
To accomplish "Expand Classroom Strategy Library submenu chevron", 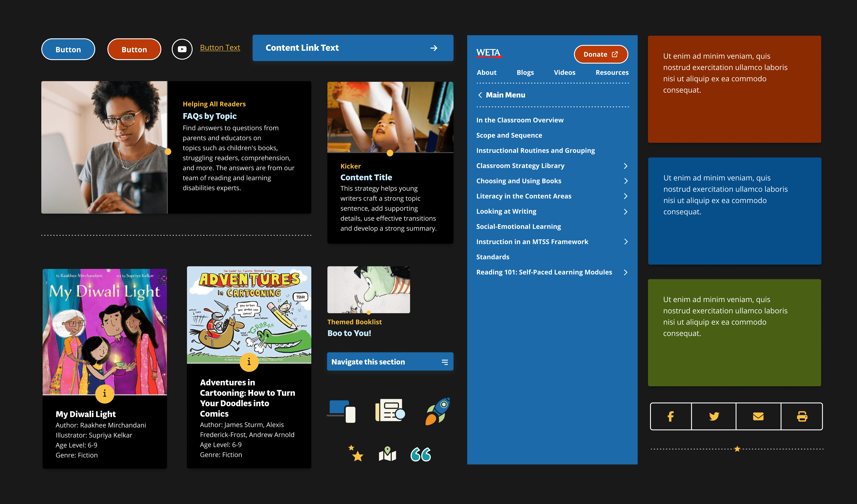I will coord(625,166).
